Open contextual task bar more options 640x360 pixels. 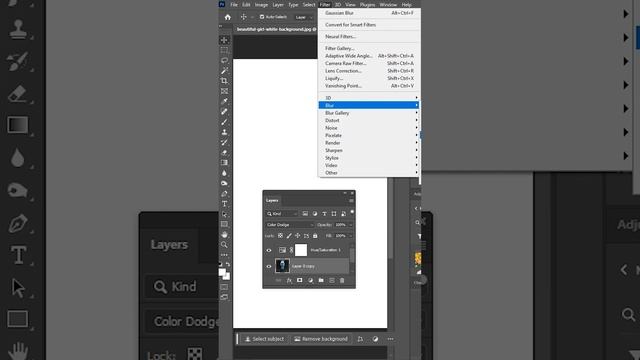pyautogui.click(x=391, y=339)
